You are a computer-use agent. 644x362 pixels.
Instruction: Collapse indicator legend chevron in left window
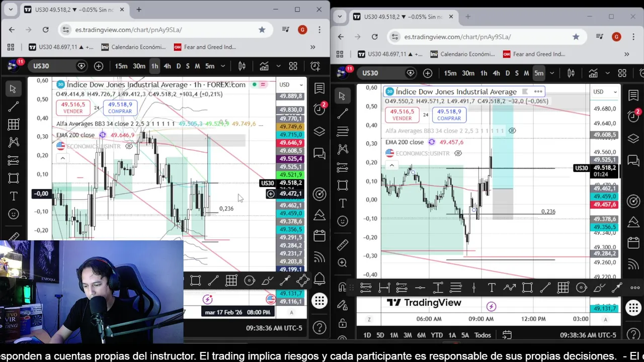[x=62, y=158]
